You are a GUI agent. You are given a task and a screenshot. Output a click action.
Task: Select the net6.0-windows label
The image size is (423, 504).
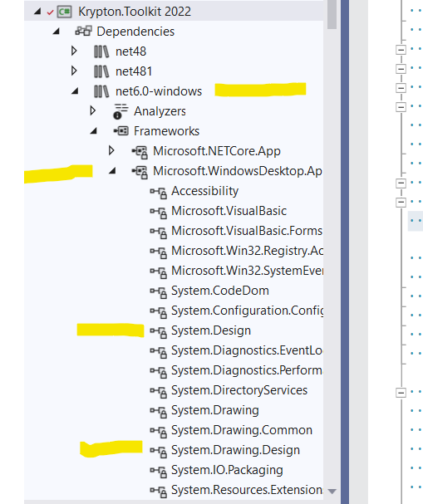coord(159,91)
